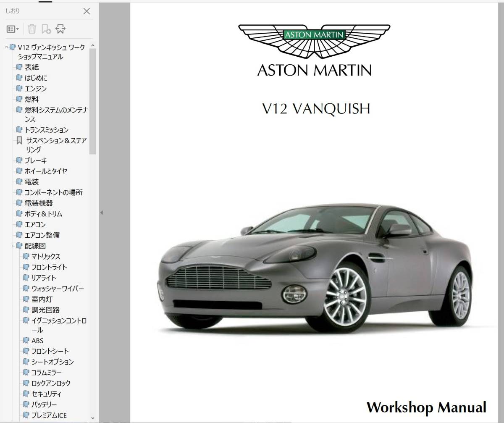Go to the 調光回路 bookmark
Screen dimensions: 504x423
45,310
